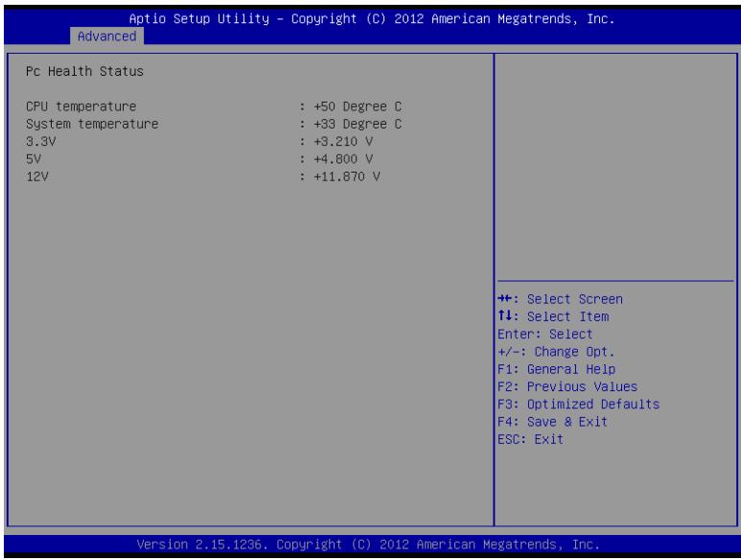
Task: Click the +4.800 V reading
Action: point(342,159)
